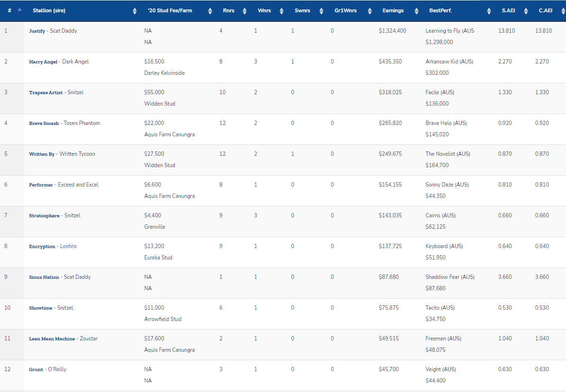The height and width of the screenshot is (392, 566).
Task: Toggle S.AEI sort order arrows
Action: click(525, 11)
